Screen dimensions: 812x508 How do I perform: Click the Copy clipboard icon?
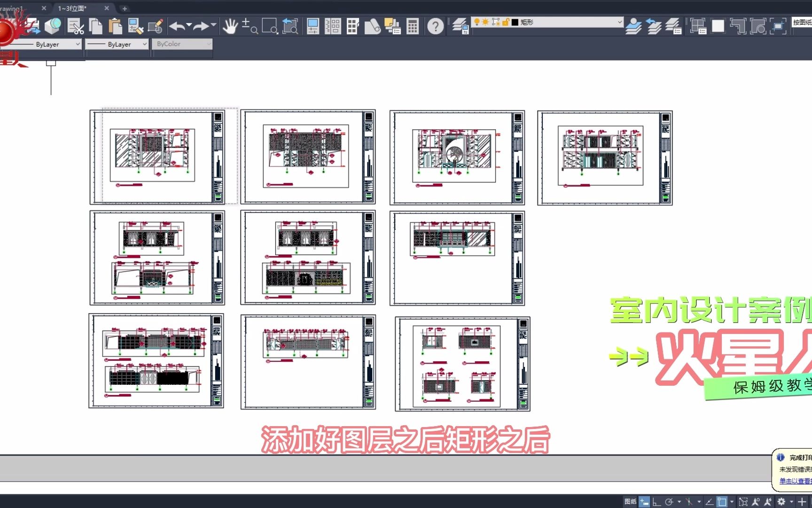(x=96, y=26)
